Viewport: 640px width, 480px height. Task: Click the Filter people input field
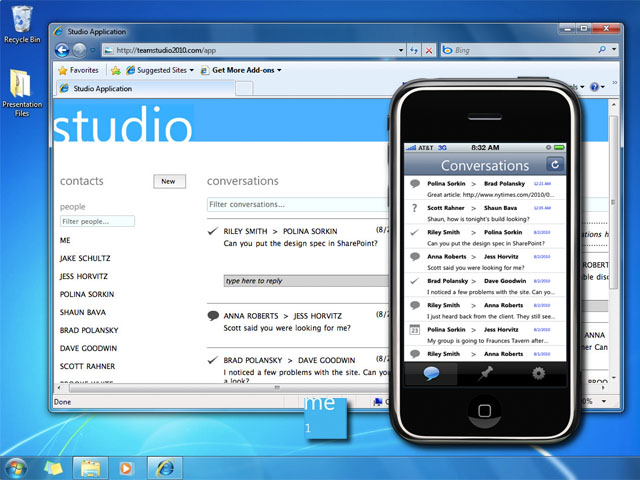point(97,221)
